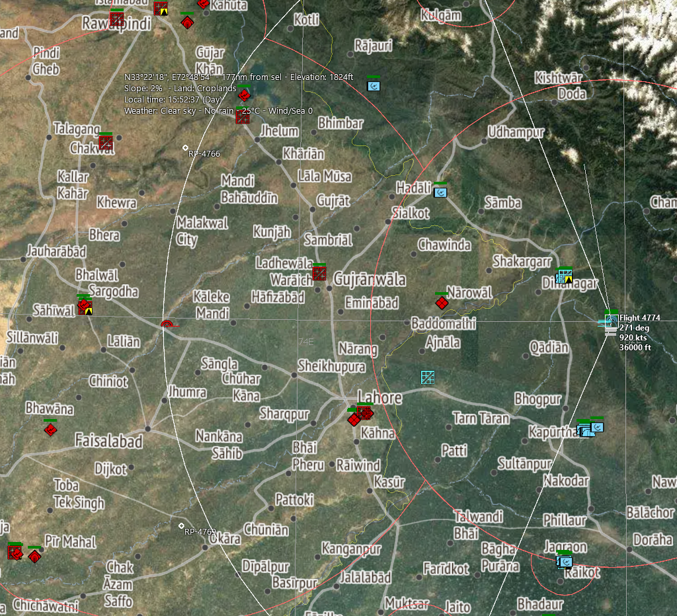Select the stacked blue units at Kapurthala
This screenshot has width=677, height=616.
pos(585,430)
